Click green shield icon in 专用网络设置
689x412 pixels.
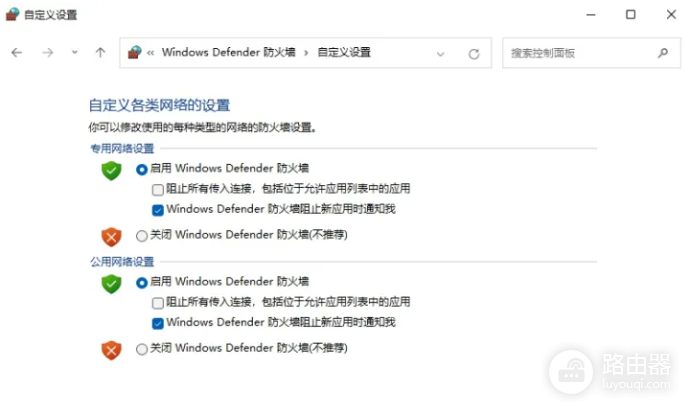pos(112,170)
